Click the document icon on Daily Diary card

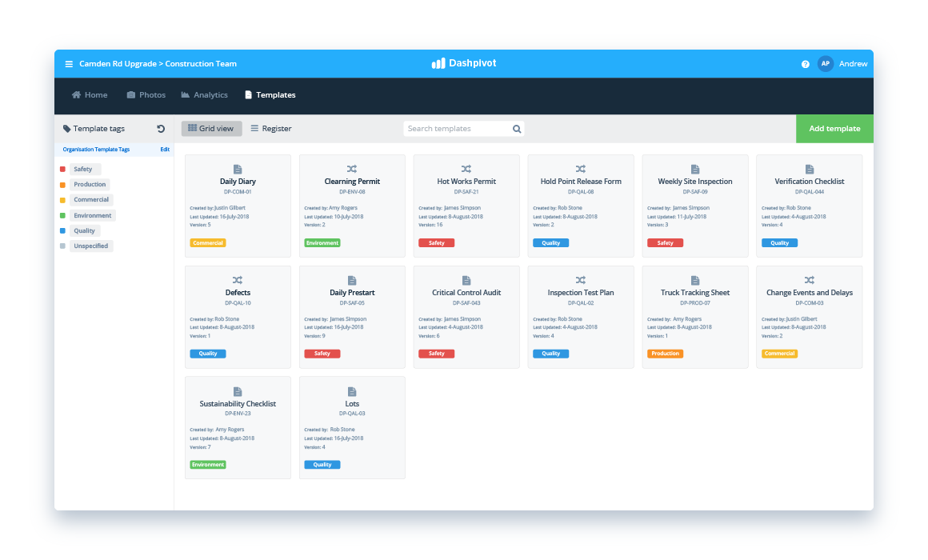pyautogui.click(x=237, y=167)
